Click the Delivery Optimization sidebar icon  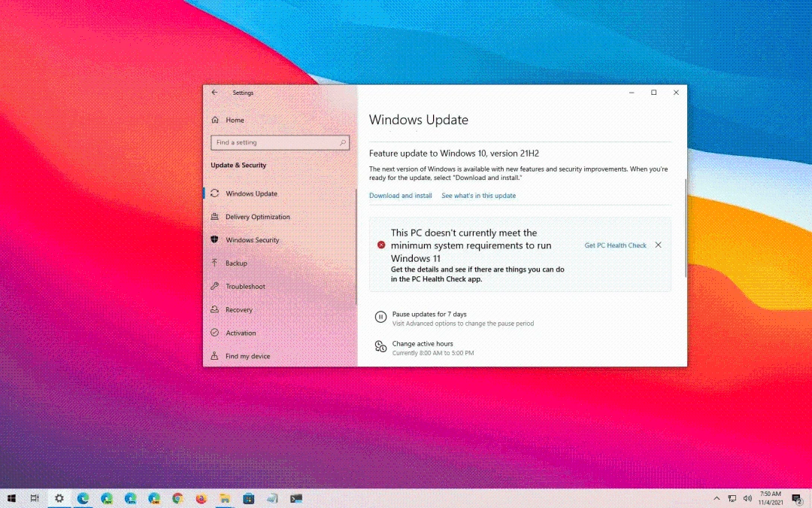coord(214,217)
